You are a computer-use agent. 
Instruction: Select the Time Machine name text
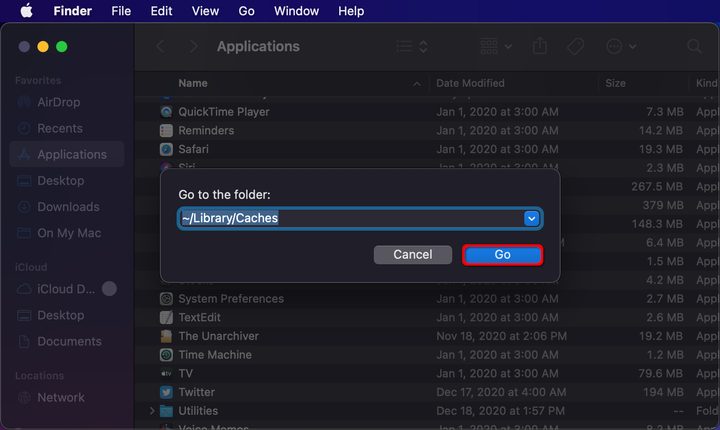215,355
